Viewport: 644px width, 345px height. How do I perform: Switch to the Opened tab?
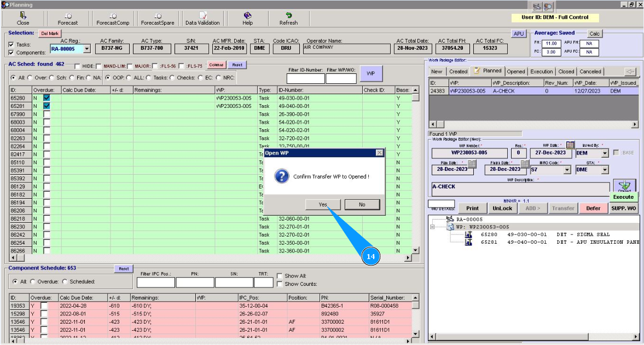515,71
